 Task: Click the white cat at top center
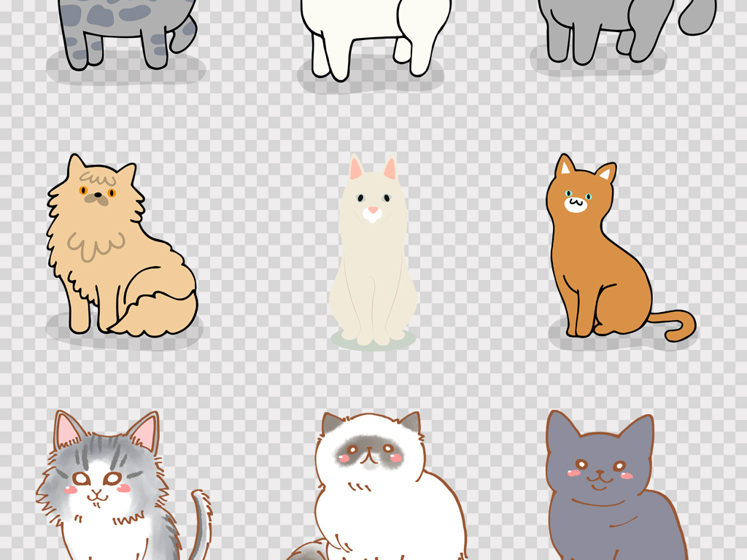point(372,22)
